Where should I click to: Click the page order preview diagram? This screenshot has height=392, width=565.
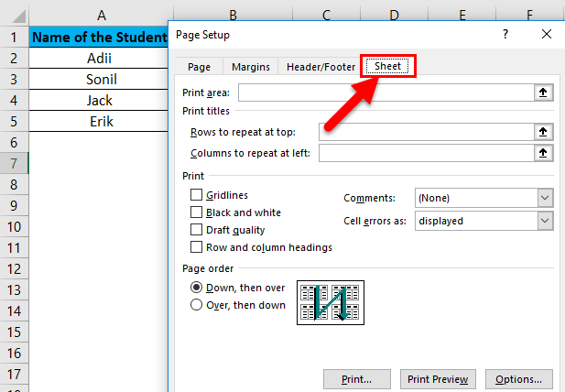(331, 303)
